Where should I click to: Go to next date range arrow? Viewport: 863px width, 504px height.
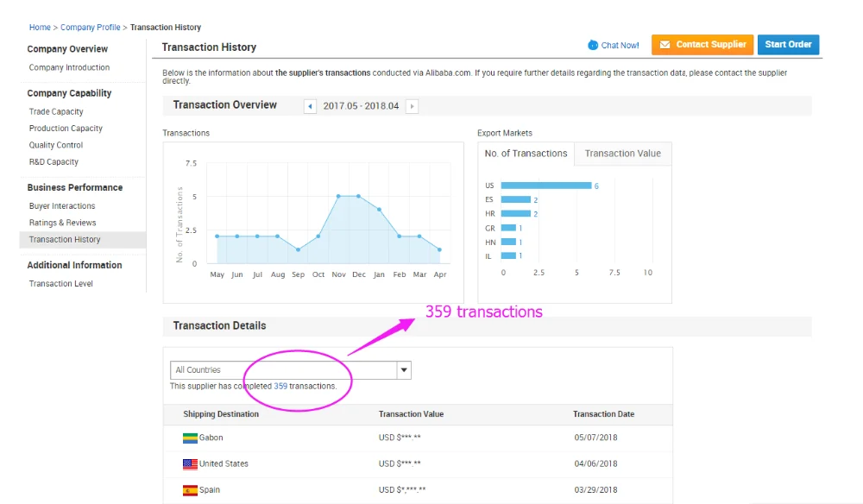(412, 106)
